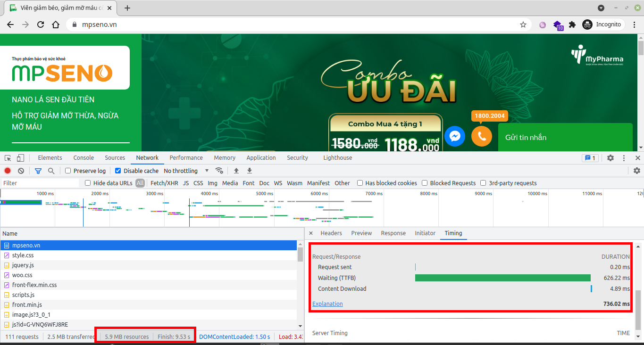The width and height of the screenshot is (644, 345).
Task: Select the style.css request
Action: [x=149, y=255]
